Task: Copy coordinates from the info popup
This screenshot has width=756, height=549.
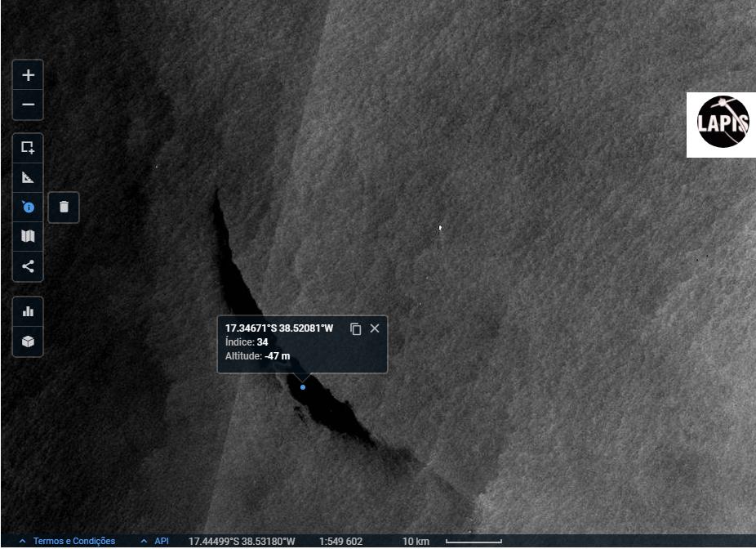Action: (355, 328)
